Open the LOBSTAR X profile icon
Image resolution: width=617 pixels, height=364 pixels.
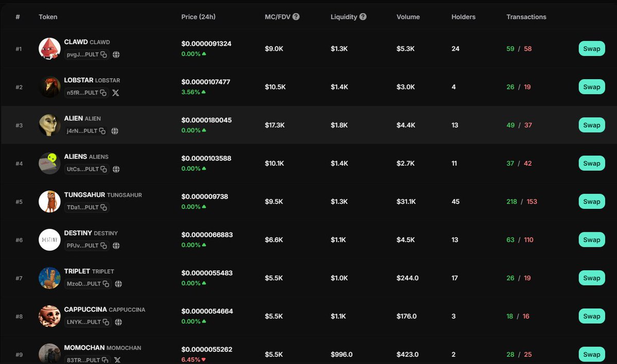pos(116,93)
